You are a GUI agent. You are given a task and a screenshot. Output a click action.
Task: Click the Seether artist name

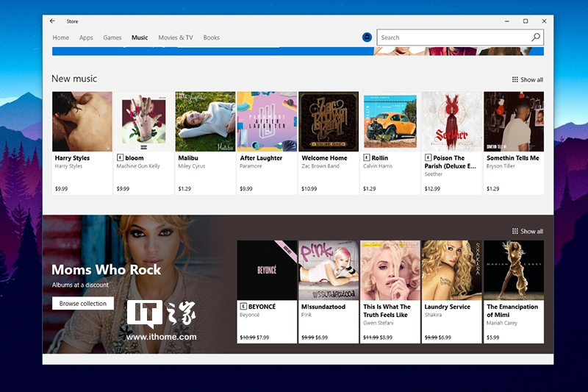tap(434, 174)
